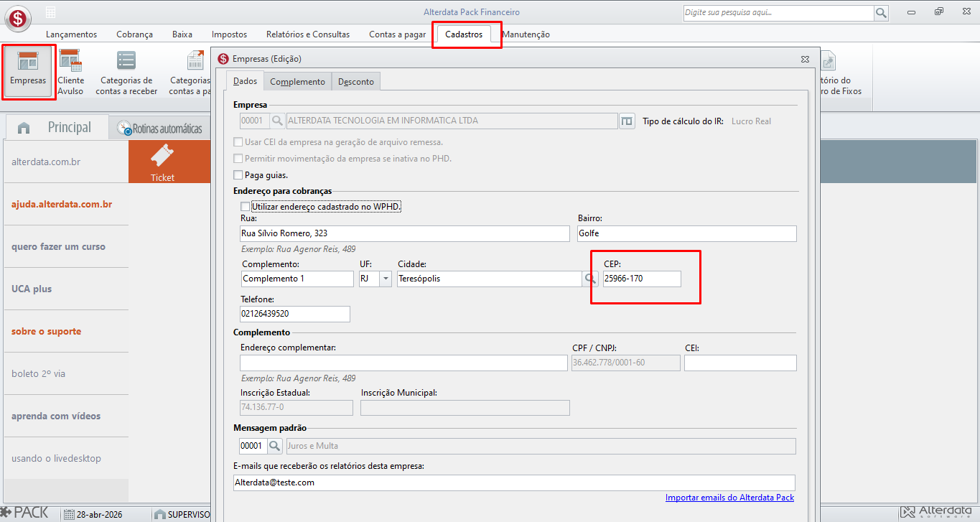Screen dimensions: 980x522
Task: Click the Inscrição Municipal field
Action: (x=465, y=408)
